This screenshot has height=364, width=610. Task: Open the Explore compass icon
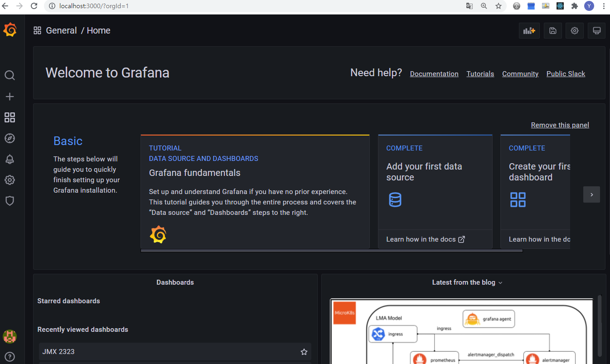click(x=10, y=138)
